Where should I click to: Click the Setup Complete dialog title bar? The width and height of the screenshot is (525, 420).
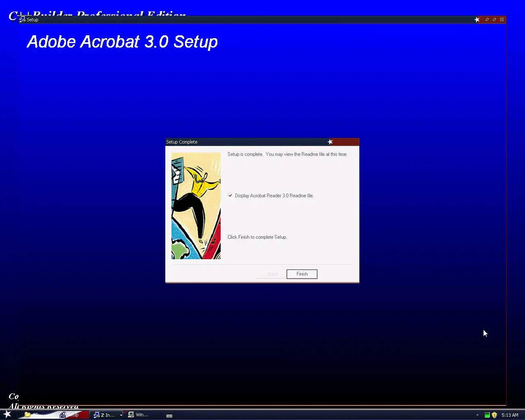pyautogui.click(x=262, y=142)
